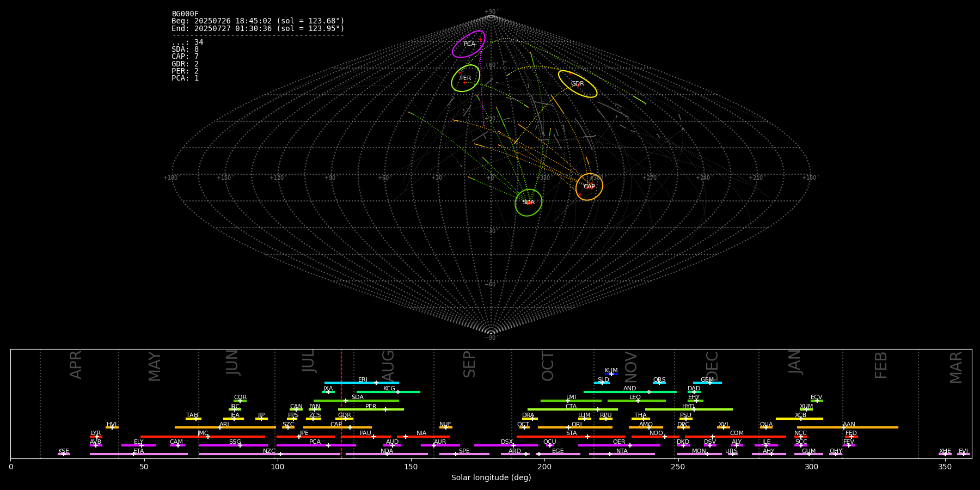
Task: Click the SPE shower bar in September
Action: tap(464, 454)
